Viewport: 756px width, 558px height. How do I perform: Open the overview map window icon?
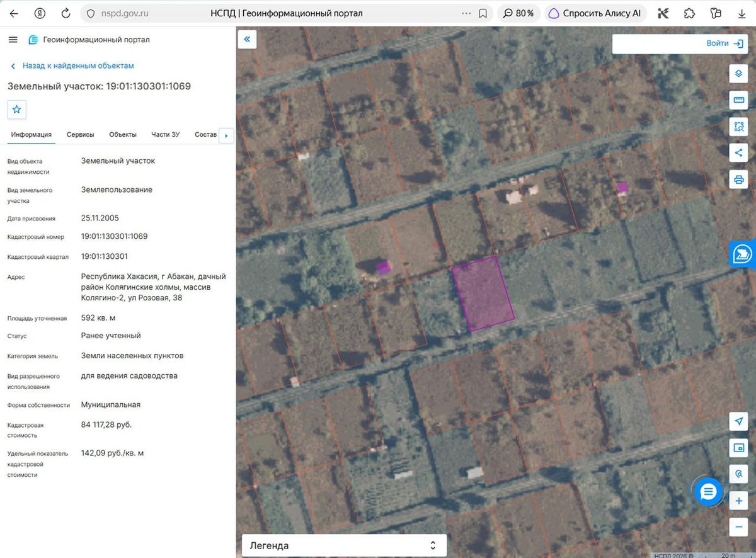[x=738, y=448]
